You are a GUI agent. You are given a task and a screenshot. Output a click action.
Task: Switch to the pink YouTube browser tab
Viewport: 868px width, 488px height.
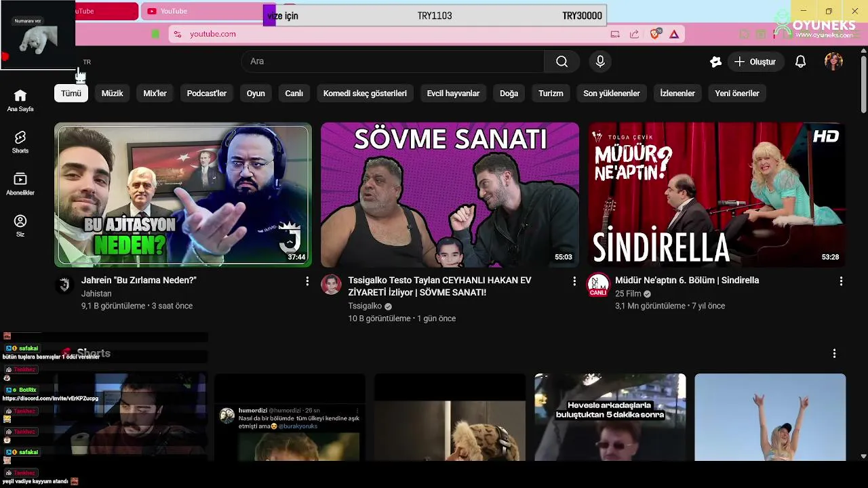(201, 11)
